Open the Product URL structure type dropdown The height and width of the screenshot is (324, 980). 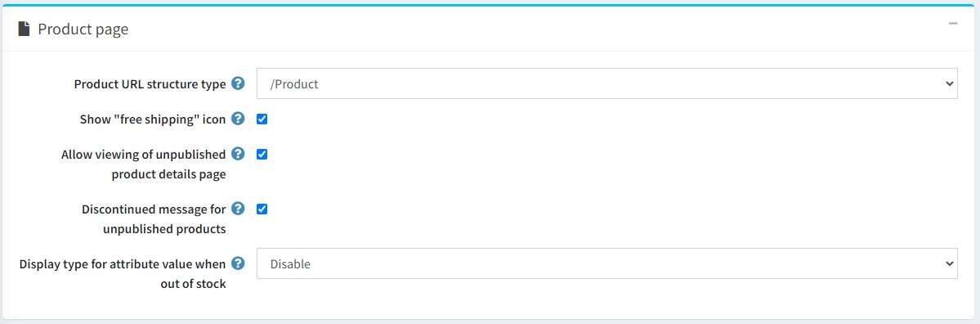click(x=606, y=83)
